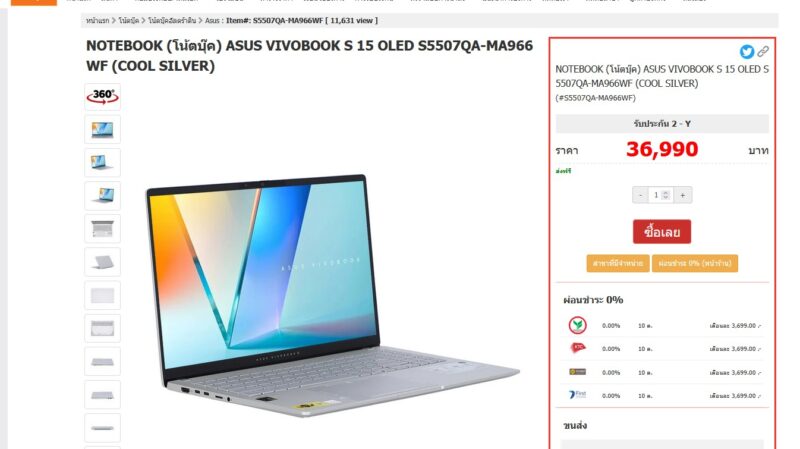The height and width of the screenshot is (449, 800).
Task: Select the Kasikorn bank installment logo
Action: 578,325
